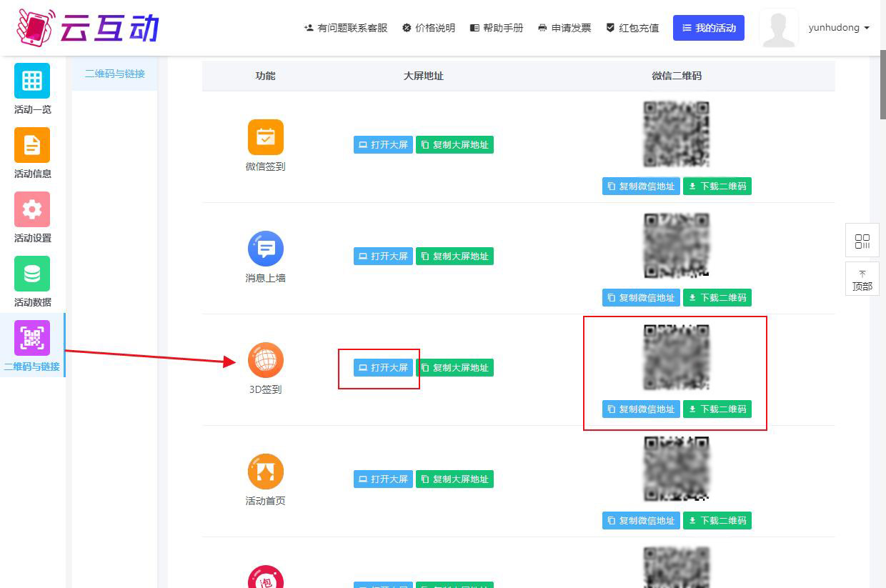This screenshot has width=886, height=588.
Task: Click 复制大屏地址 for 3D签到
Action: coord(454,368)
